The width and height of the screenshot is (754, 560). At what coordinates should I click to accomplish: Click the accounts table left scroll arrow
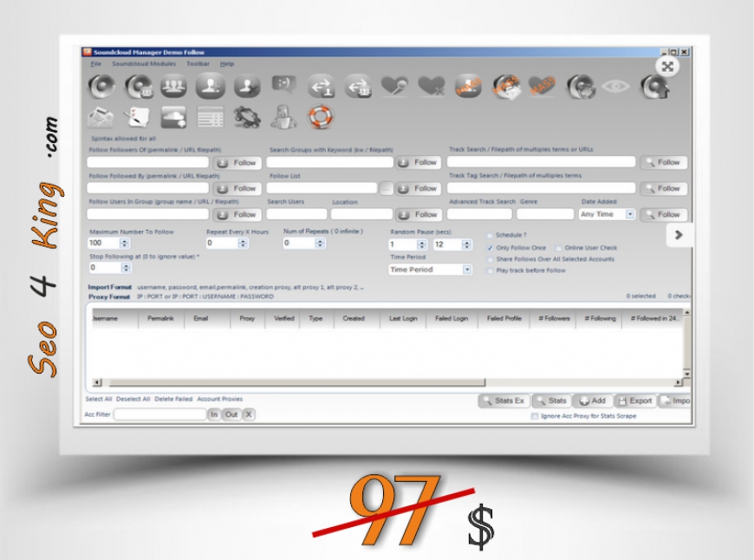pyautogui.click(x=97, y=382)
